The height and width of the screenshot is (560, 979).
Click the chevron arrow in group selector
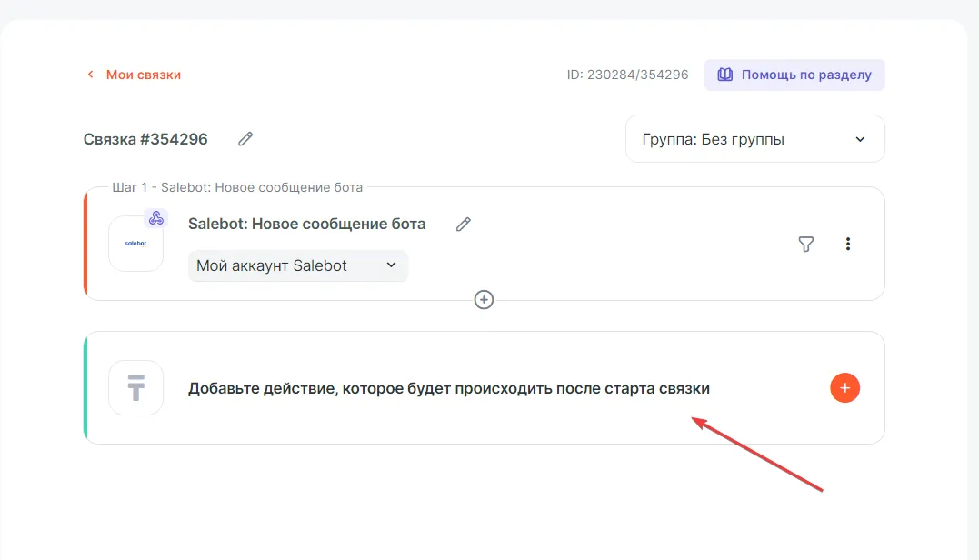[x=860, y=139]
